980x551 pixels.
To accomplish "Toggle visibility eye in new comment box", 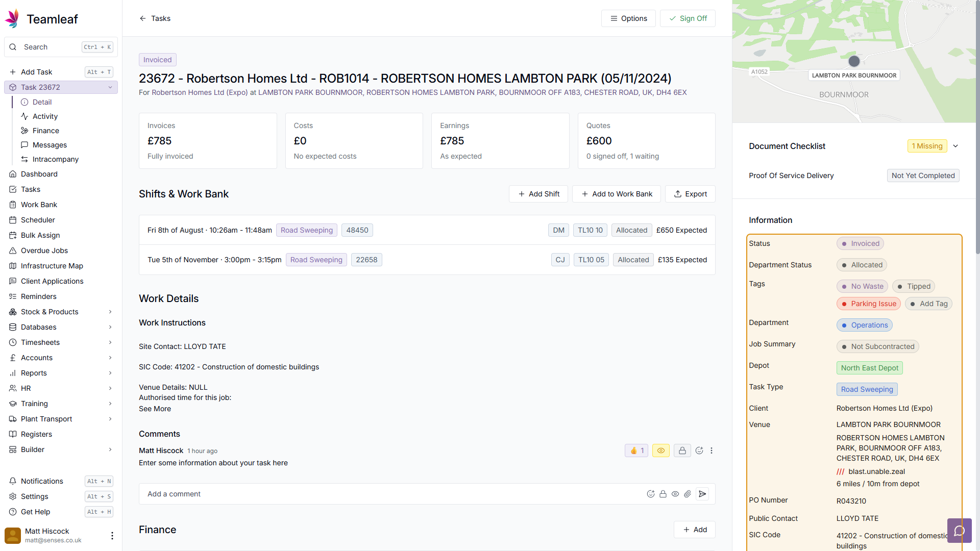I will tap(675, 494).
